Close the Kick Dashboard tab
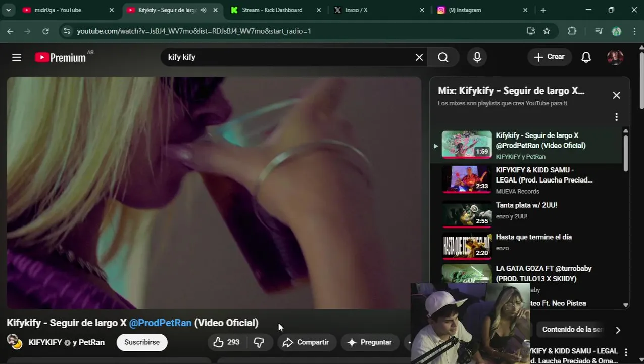This screenshot has height=364, width=644. [x=319, y=10]
